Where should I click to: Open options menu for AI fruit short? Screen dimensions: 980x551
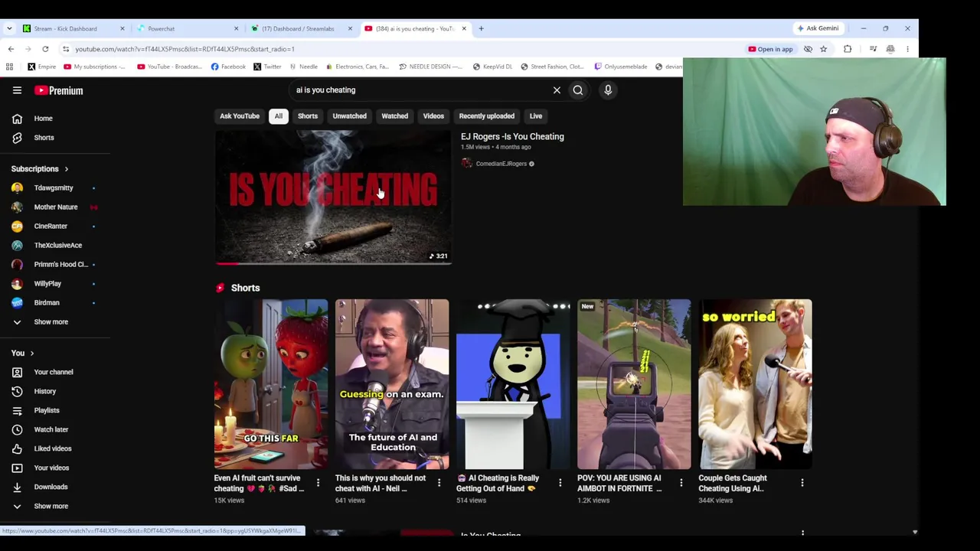point(318,483)
